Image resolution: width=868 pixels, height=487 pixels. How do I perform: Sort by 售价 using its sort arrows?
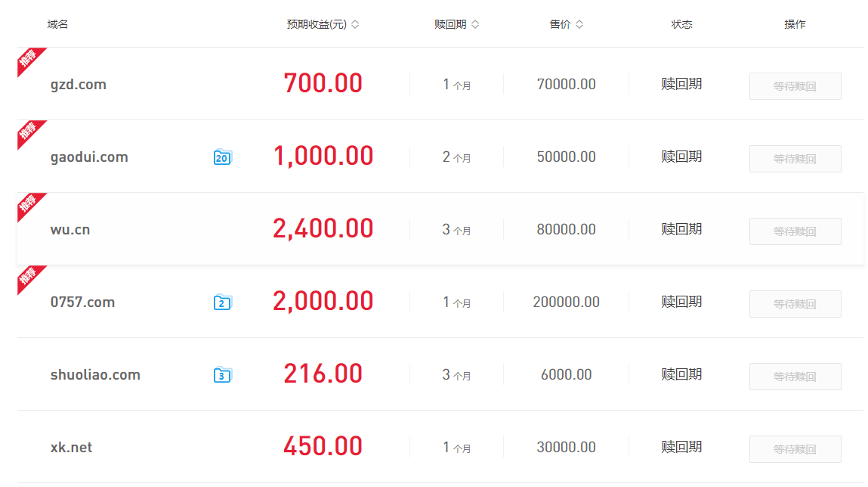click(x=579, y=24)
